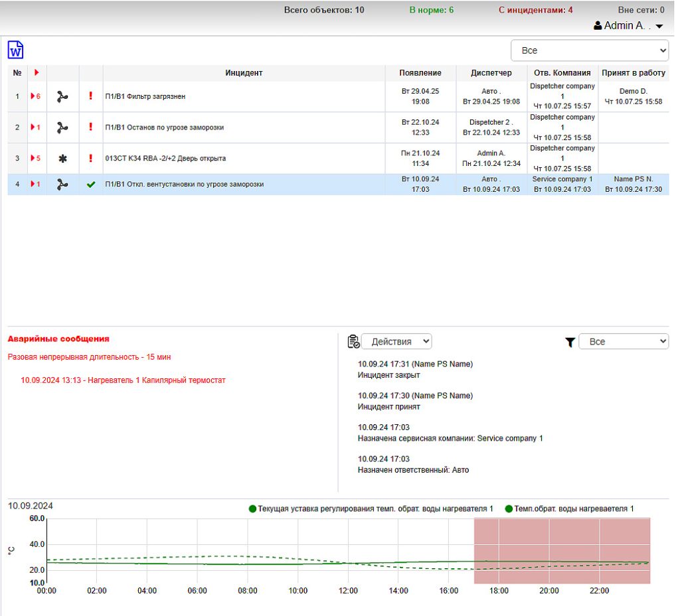Click asterisk icon in door open row
Screen dimensions: 680x616
pos(63,159)
